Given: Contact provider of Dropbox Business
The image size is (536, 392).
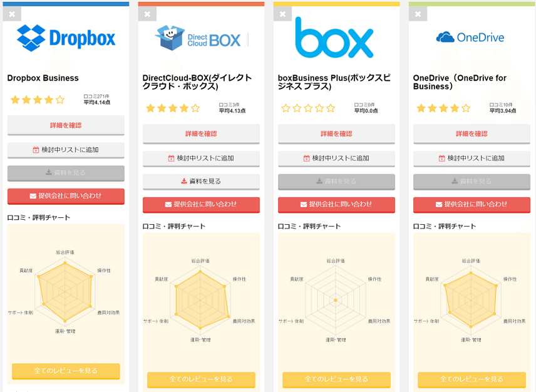Looking at the screenshot, I should pos(66,196).
